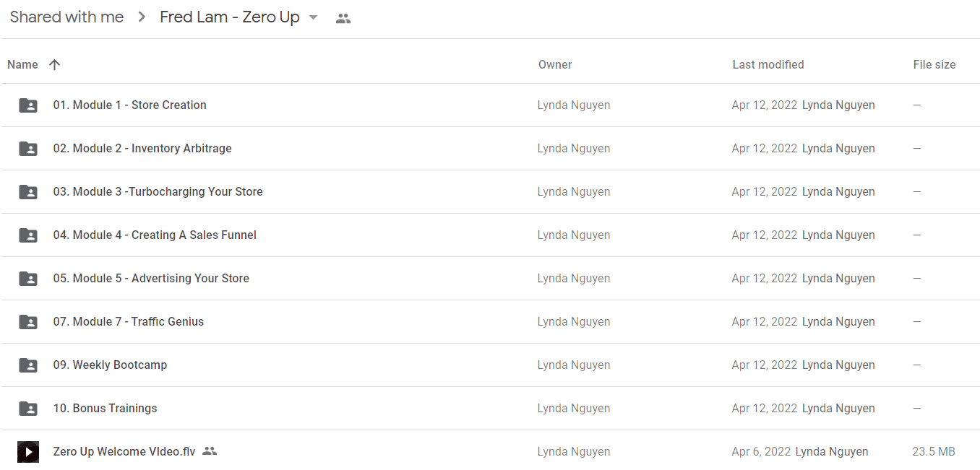This screenshot has height=470, width=980.
Task: Click the folder icon beside Turbocharging Your Store
Action: pyautogui.click(x=27, y=192)
